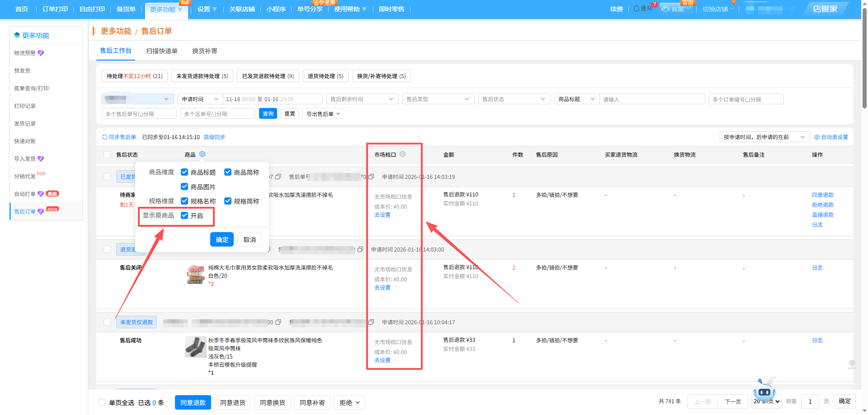Check the 单页全选 checkbox
The width and height of the screenshot is (868, 415).
(102, 402)
